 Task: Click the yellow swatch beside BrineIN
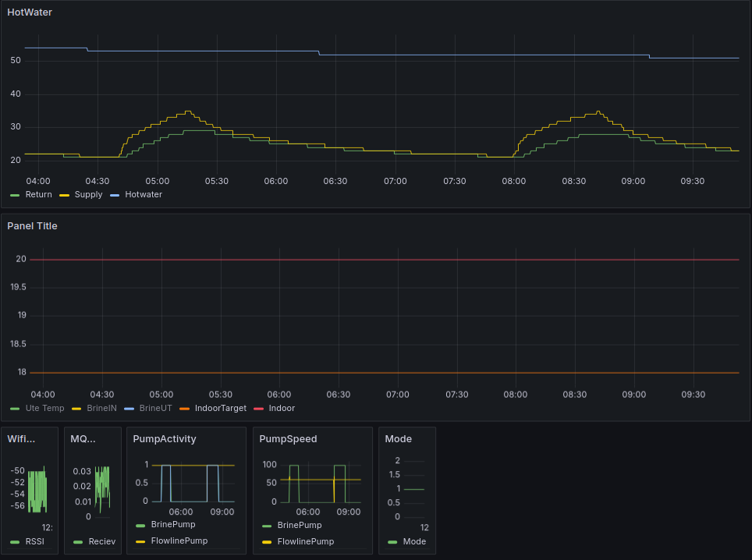click(76, 409)
